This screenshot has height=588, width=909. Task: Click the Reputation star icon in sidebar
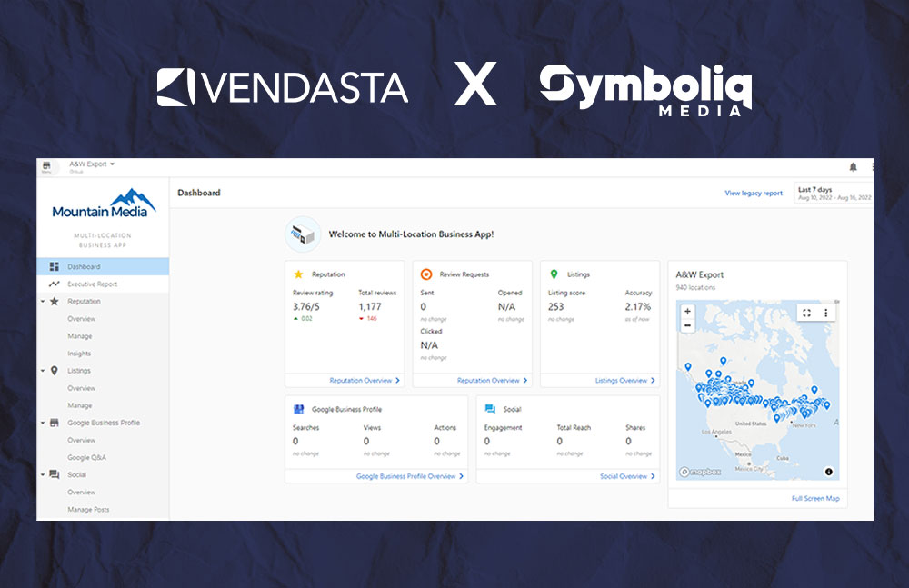tap(54, 302)
